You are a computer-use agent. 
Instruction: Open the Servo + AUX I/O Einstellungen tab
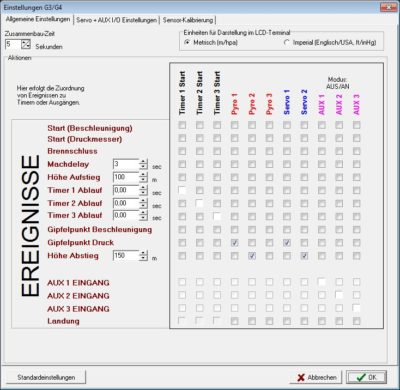(116, 20)
